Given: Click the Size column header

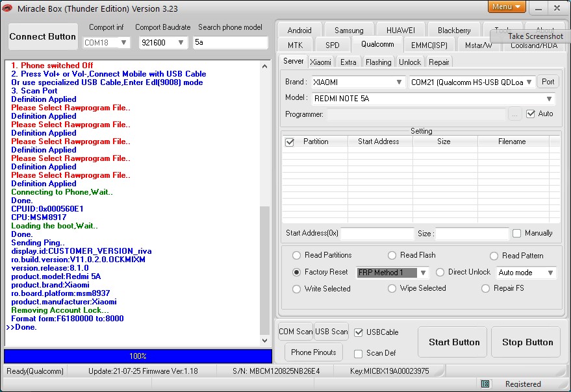Looking at the screenshot, I should coord(444,141).
